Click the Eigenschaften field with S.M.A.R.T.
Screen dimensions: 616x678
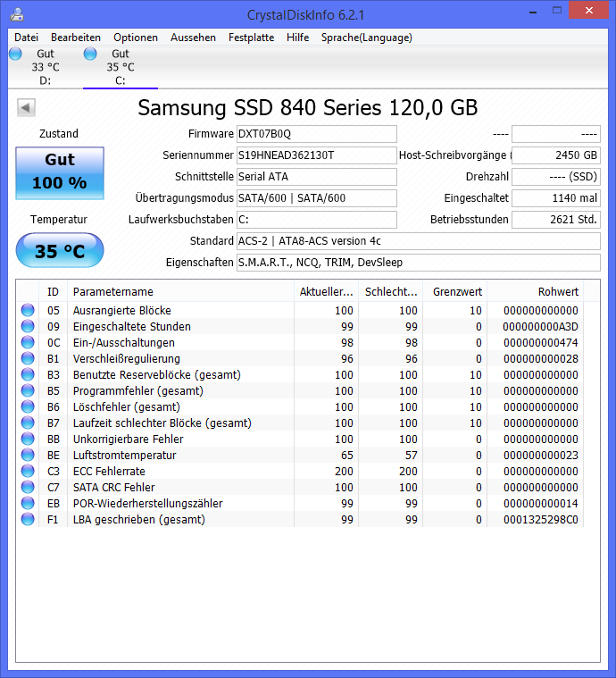[419, 263]
